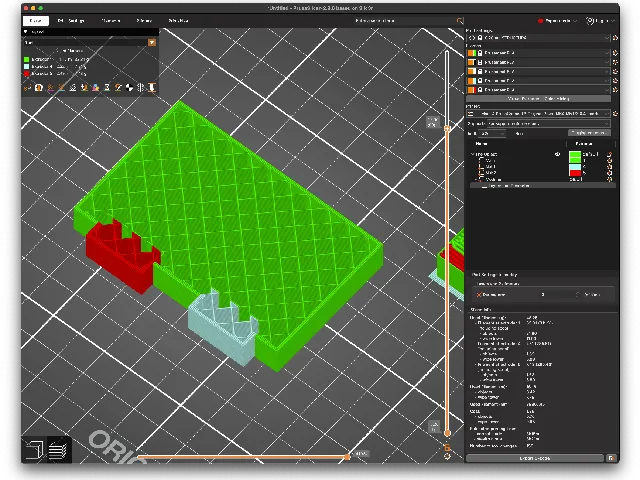Click wide button below filament presets
Screen dimensions: 640x480
click(x=538, y=99)
